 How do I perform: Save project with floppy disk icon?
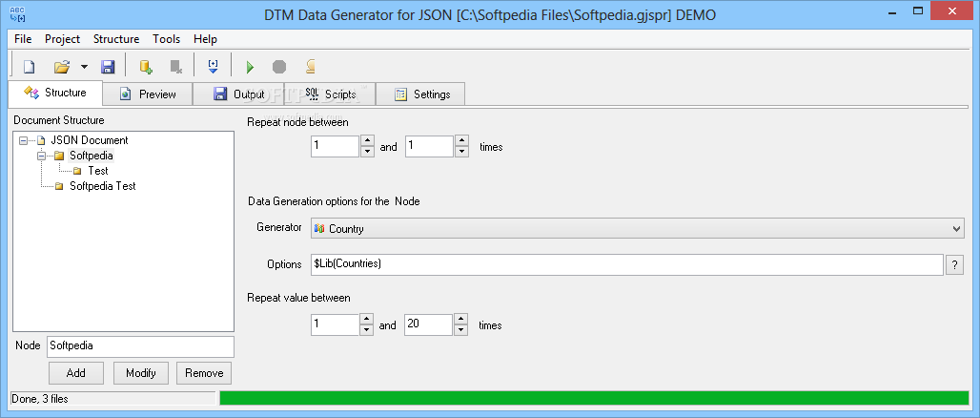pos(108,67)
